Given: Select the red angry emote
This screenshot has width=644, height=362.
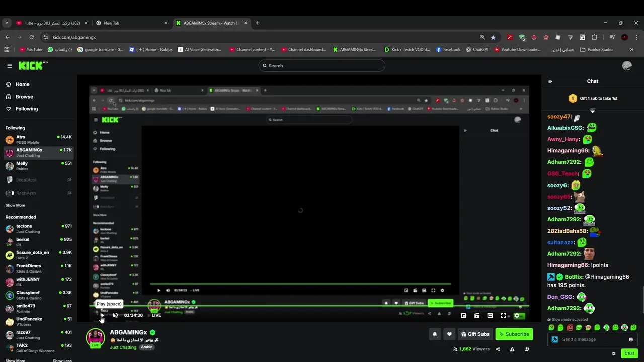Looking at the screenshot, I should pyautogui.click(x=570, y=328).
